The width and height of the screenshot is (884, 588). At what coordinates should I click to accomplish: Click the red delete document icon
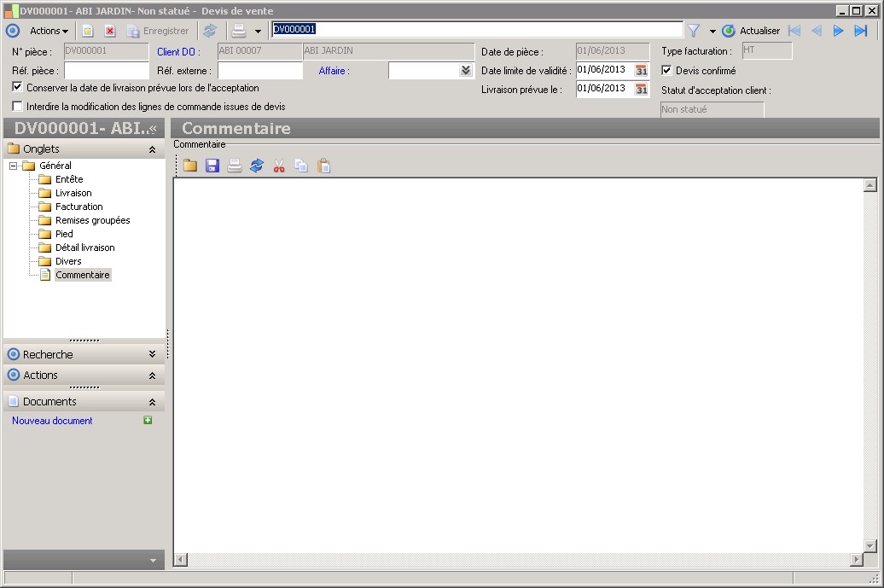click(110, 31)
